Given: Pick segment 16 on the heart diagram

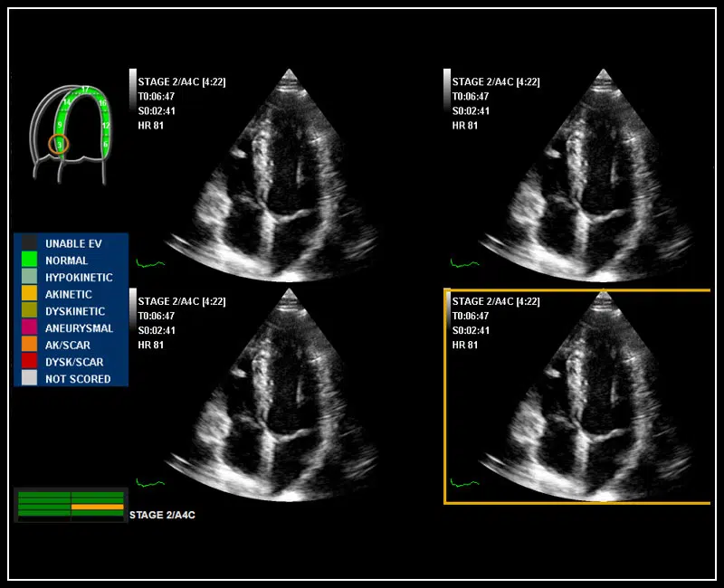Looking at the screenshot, I should tap(102, 104).
